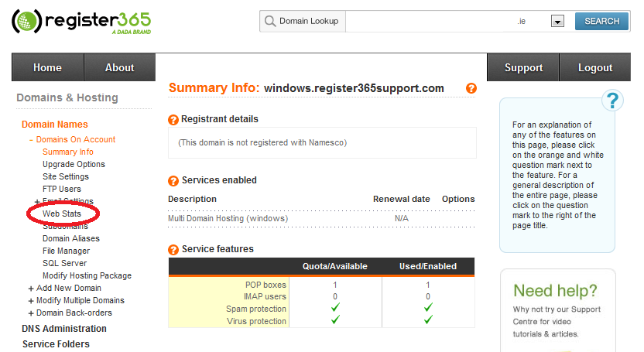Image resolution: width=644 pixels, height=352 pixels.
Task: Click the SEARCH button
Action: point(601,21)
